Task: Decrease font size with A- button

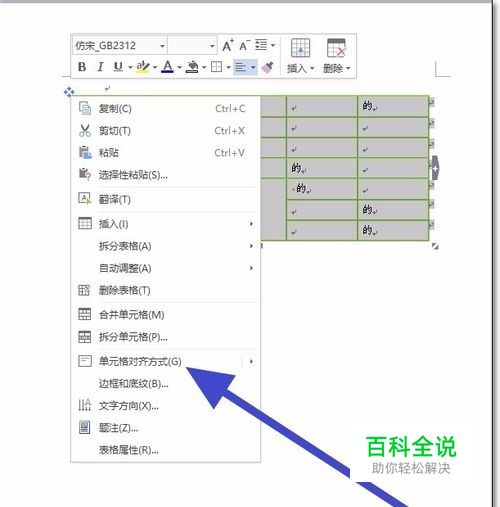Action: 244,45
